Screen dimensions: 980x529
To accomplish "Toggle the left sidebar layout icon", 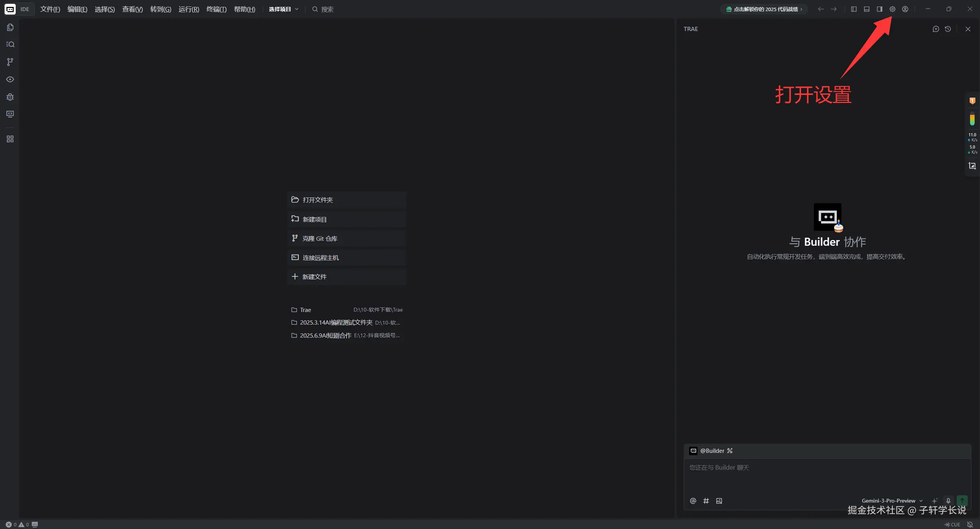I will tap(854, 9).
